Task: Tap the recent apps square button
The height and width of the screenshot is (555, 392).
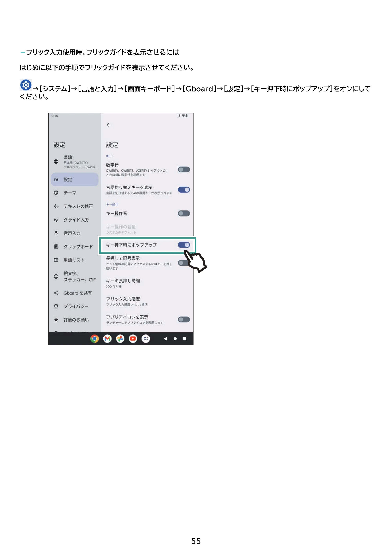Action: [184, 339]
